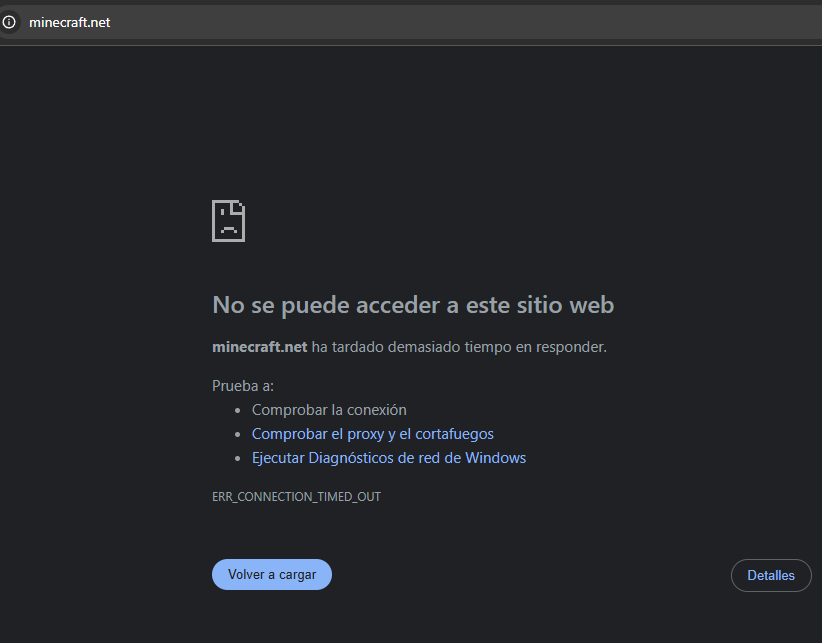Open "Comprobar el proxy y el cortafuegos" link
The image size is (822, 643).
pos(373,434)
